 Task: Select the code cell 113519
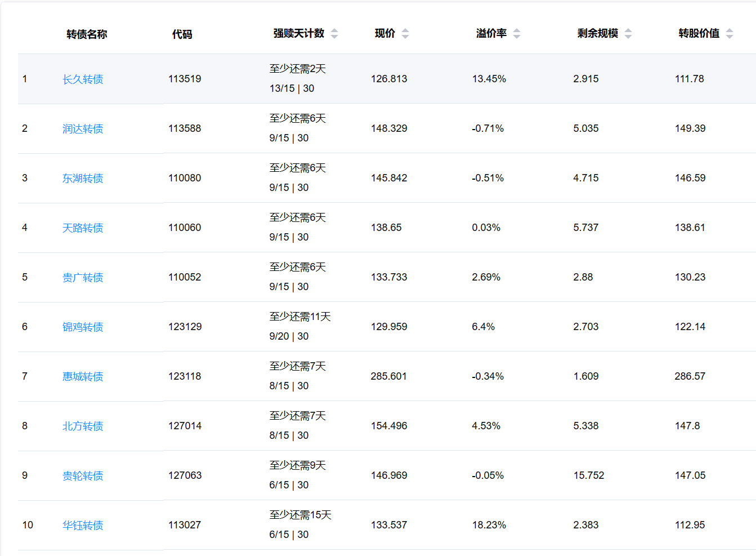click(185, 79)
